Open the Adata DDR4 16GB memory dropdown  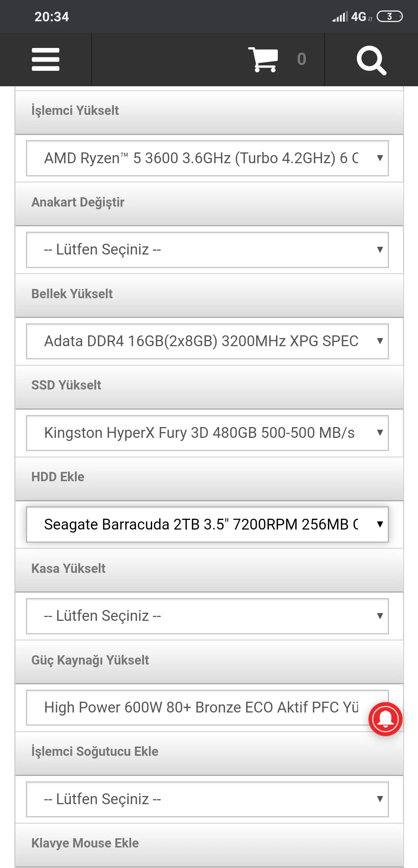click(207, 341)
